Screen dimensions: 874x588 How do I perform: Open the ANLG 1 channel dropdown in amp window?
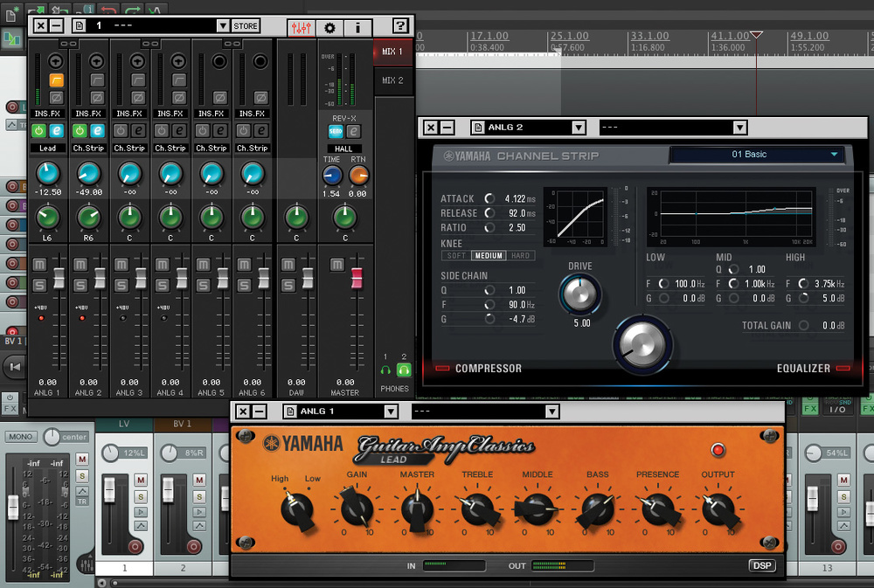(x=391, y=412)
